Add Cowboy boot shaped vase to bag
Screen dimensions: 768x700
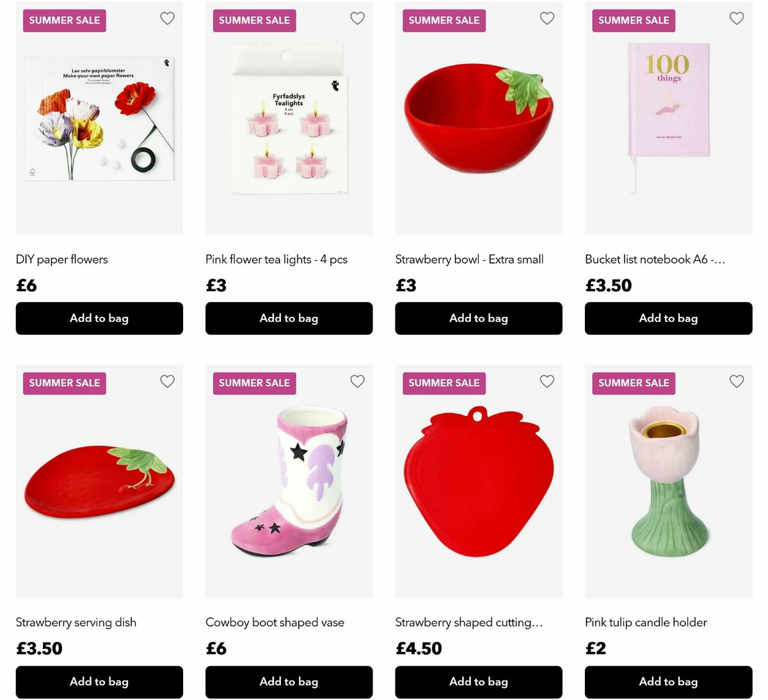click(x=289, y=682)
